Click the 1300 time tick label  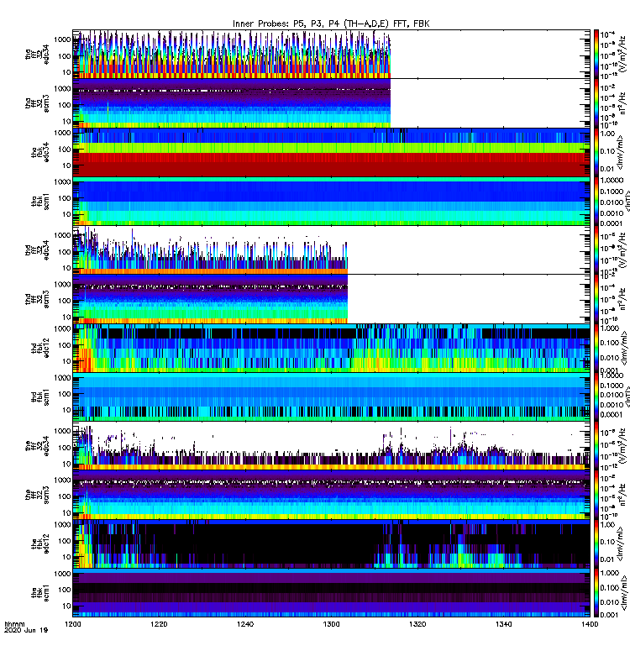(331, 624)
